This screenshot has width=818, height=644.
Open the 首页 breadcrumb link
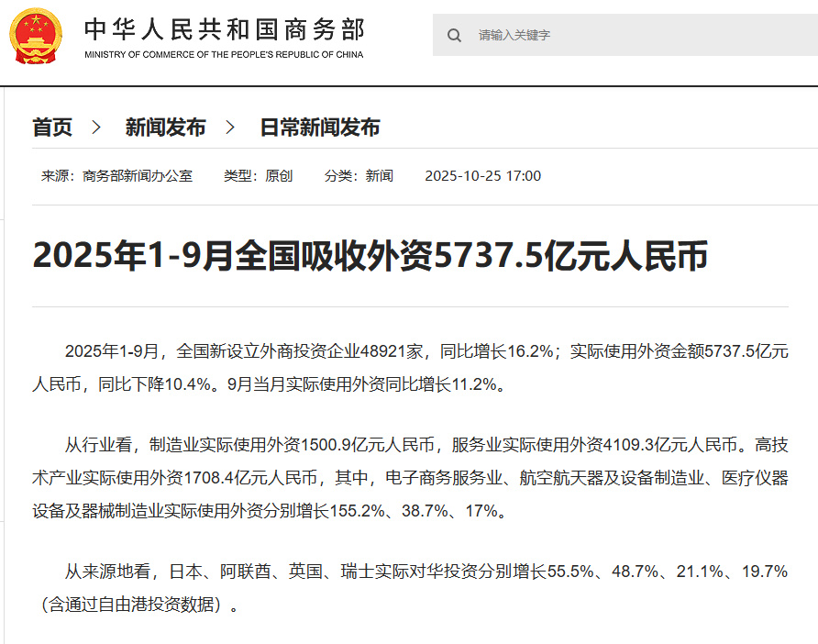(x=52, y=128)
